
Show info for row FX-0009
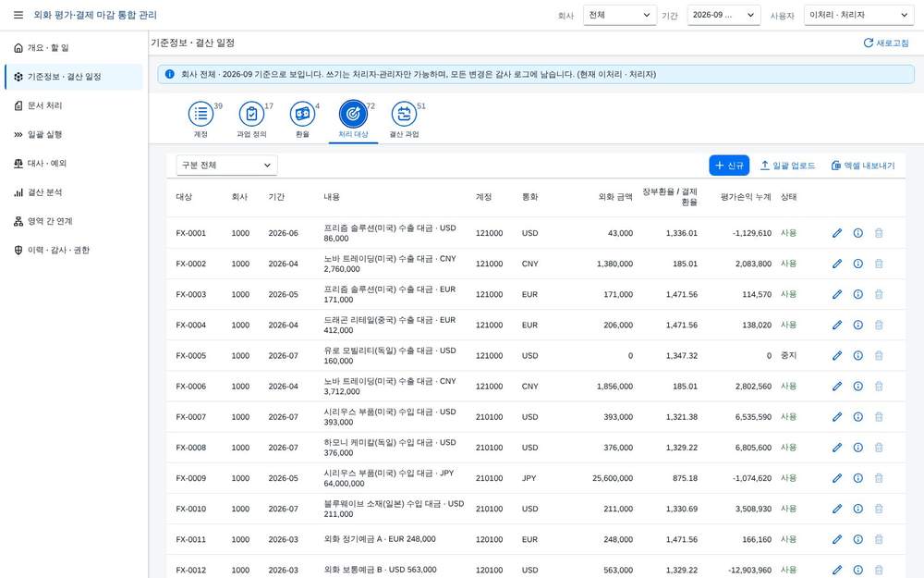pyautogui.click(x=858, y=478)
